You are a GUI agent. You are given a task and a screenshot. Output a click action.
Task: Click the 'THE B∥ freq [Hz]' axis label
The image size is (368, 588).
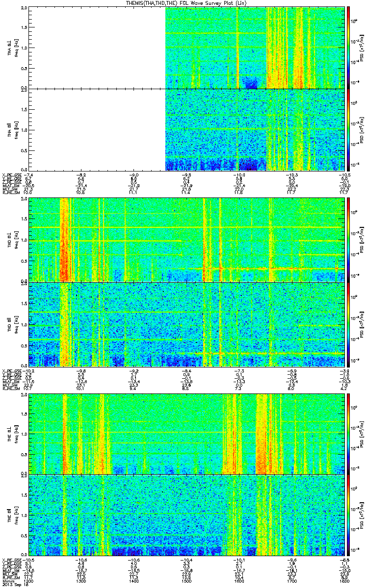pos(12,515)
